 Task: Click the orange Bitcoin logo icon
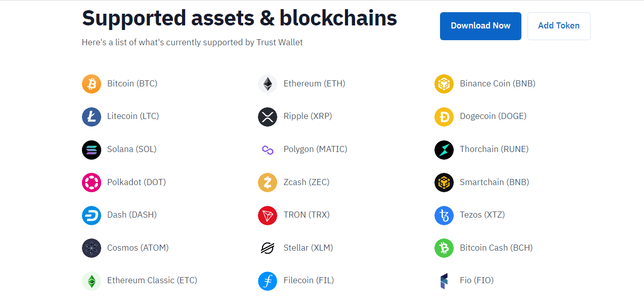(x=92, y=84)
